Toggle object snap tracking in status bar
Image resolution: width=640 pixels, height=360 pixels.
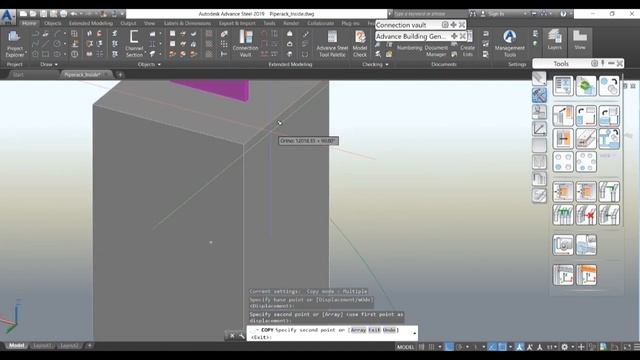point(492,347)
